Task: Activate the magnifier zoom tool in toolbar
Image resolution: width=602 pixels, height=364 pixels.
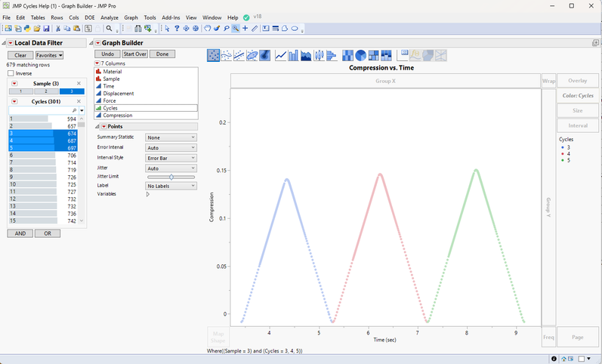Action: click(x=236, y=28)
